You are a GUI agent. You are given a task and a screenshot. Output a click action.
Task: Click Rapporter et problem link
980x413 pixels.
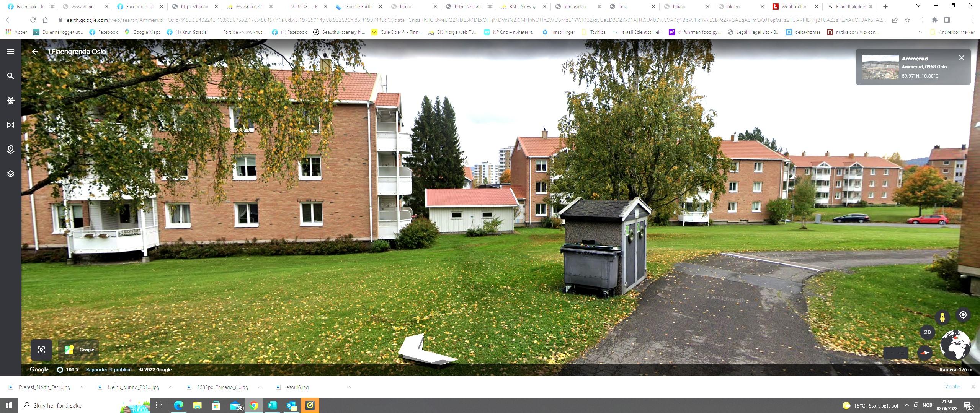pyautogui.click(x=109, y=370)
